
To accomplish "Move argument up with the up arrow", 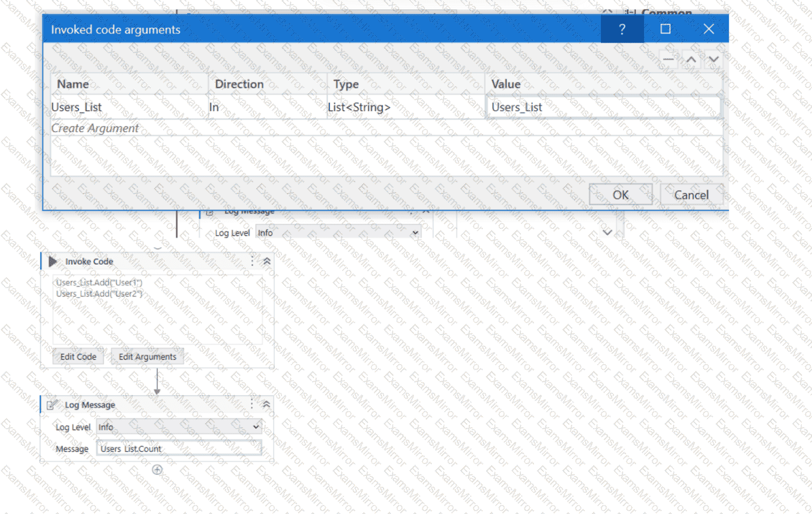I will (691, 60).
